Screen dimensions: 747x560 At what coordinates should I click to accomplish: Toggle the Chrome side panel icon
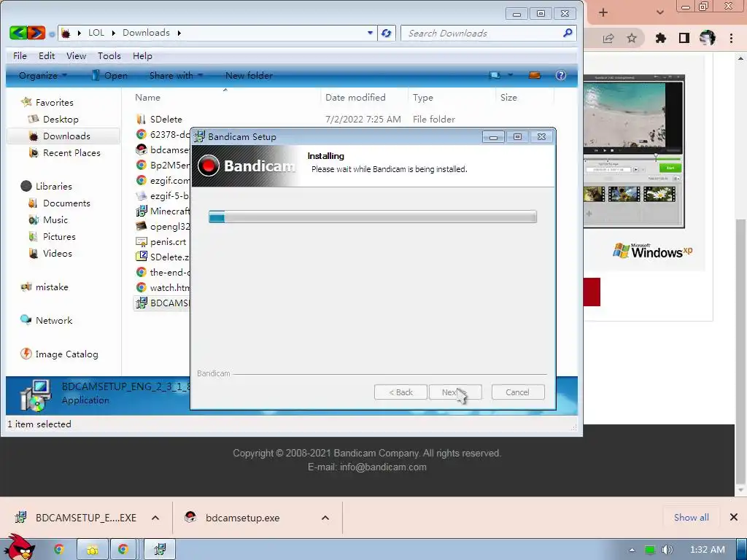[x=684, y=38]
